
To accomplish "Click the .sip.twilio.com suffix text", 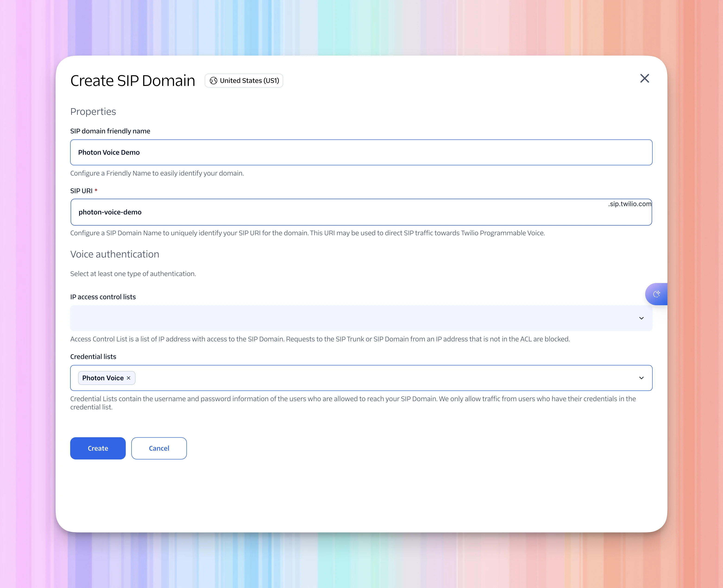I will (x=629, y=204).
